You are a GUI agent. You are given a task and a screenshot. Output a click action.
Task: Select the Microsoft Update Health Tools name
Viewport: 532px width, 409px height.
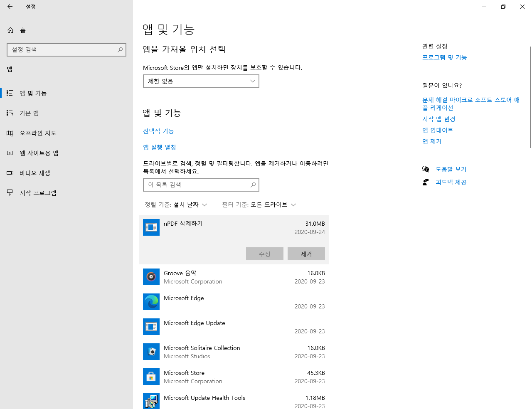pos(204,398)
